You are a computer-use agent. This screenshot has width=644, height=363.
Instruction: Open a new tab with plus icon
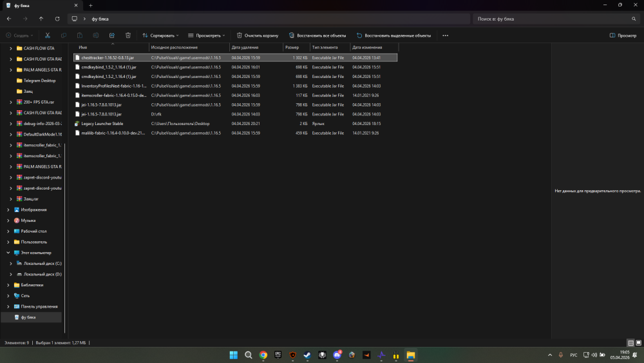pos(90,6)
